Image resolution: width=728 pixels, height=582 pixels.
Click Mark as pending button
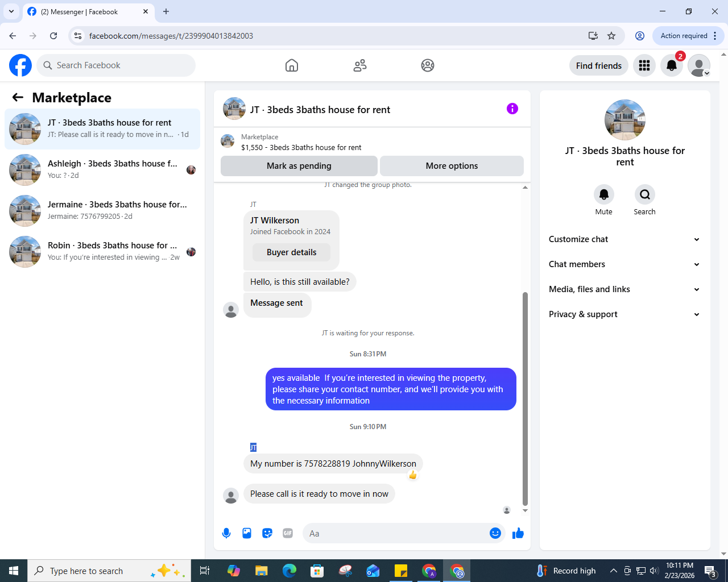coord(299,166)
